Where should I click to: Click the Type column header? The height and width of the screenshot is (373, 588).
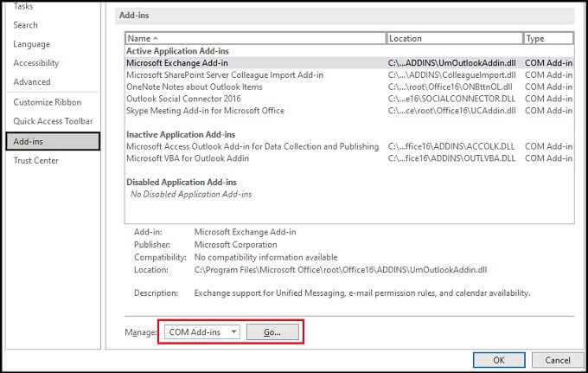pos(548,38)
